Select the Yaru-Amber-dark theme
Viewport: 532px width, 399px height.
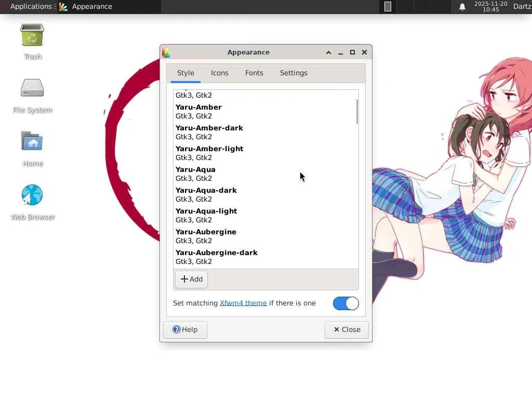click(x=264, y=132)
